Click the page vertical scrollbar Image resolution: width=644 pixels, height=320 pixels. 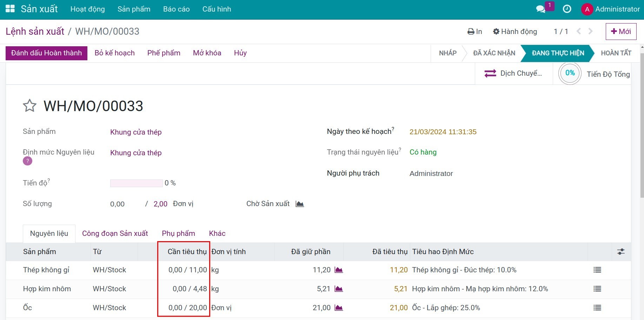pyautogui.click(x=642, y=125)
